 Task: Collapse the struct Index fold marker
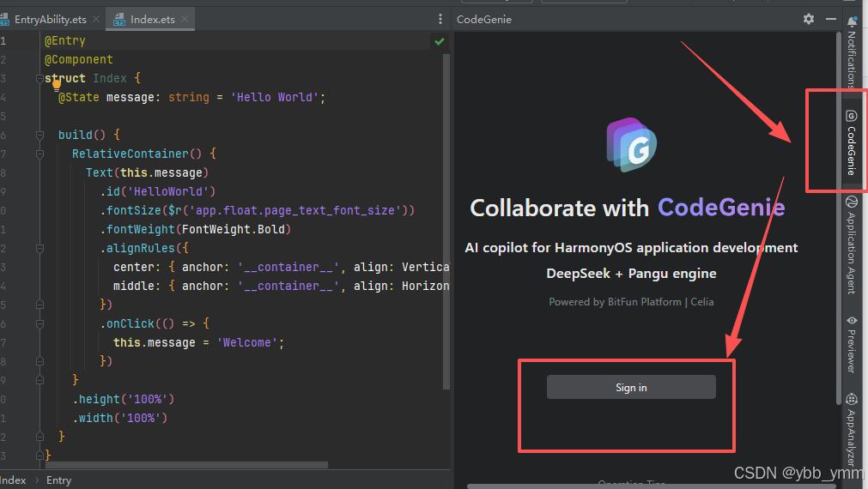coord(39,79)
